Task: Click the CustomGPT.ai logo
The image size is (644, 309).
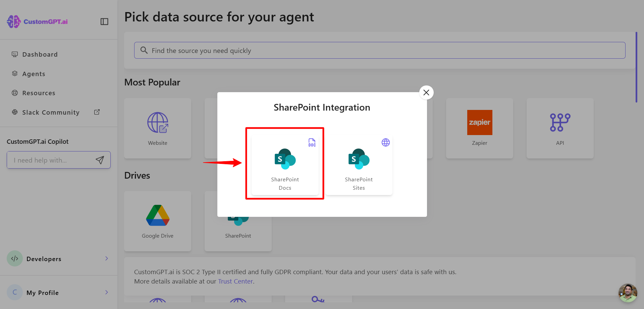Action: click(x=37, y=21)
